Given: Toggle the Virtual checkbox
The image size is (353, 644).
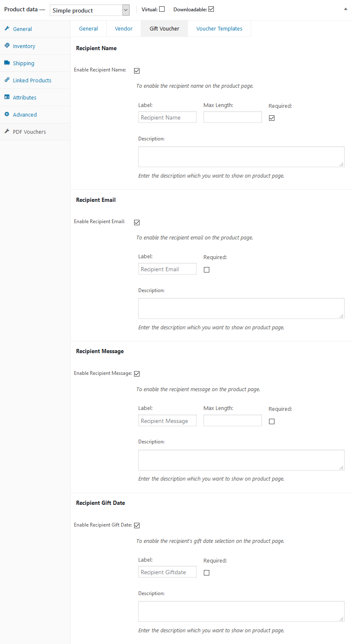Looking at the screenshot, I should coord(162,9).
